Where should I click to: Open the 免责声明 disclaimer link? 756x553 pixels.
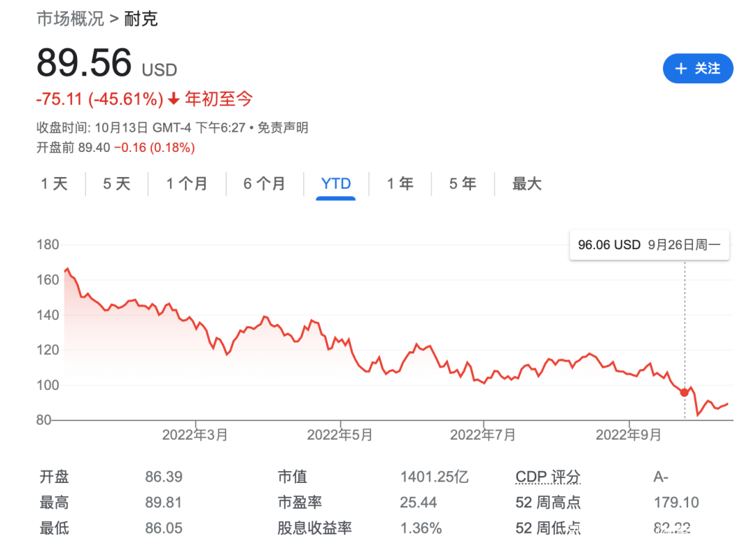[x=283, y=128]
